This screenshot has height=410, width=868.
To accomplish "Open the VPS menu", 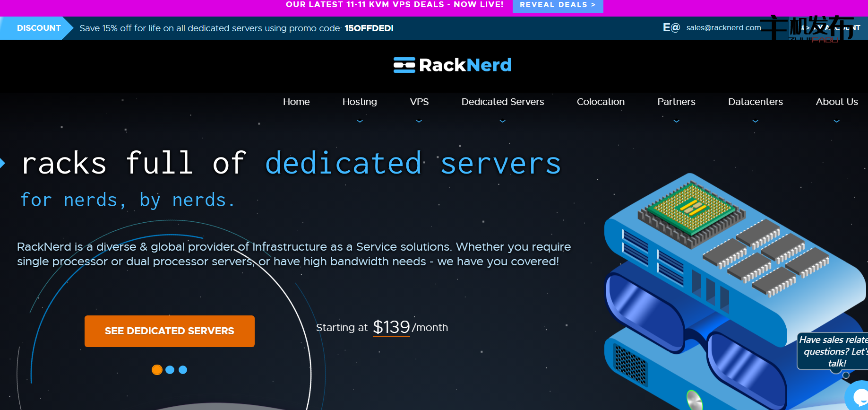I will [419, 102].
